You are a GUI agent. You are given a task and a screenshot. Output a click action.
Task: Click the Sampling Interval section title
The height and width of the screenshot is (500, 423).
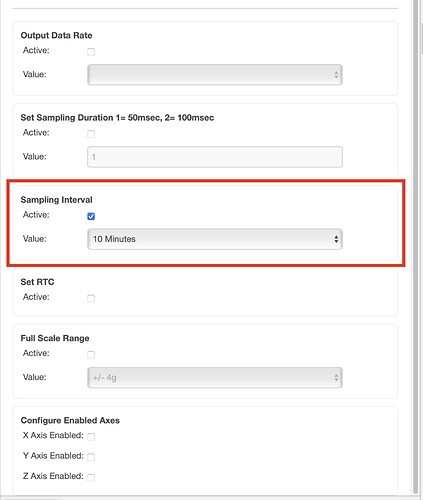click(56, 200)
